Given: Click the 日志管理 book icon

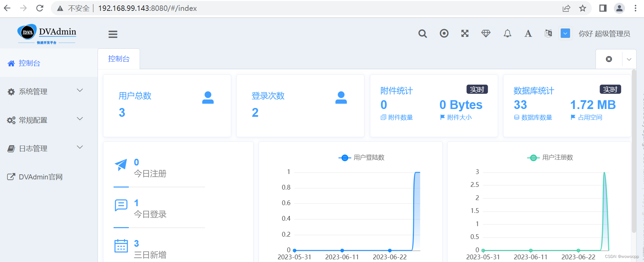Looking at the screenshot, I should (x=11, y=149).
